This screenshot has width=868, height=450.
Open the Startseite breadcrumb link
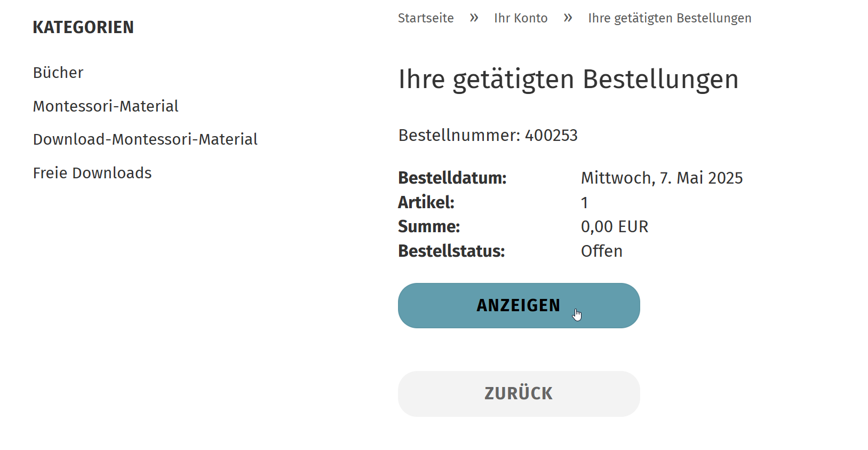(x=426, y=18)
